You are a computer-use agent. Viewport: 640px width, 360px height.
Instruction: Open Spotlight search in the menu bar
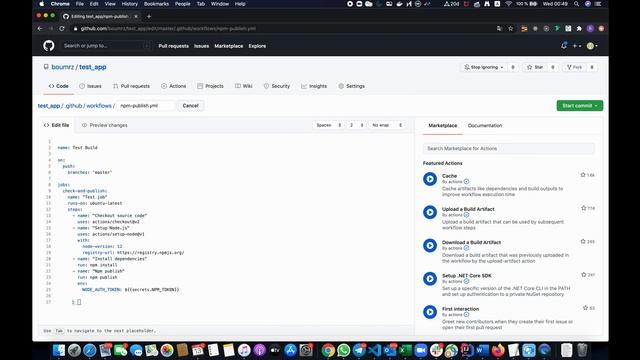[576, 4]
